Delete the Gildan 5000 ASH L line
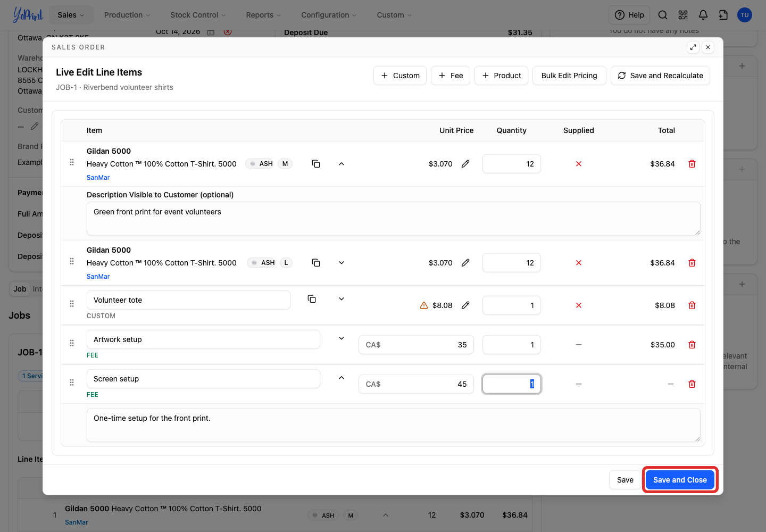The width and height of the screenshot is (766, 532). click(692, 263)
